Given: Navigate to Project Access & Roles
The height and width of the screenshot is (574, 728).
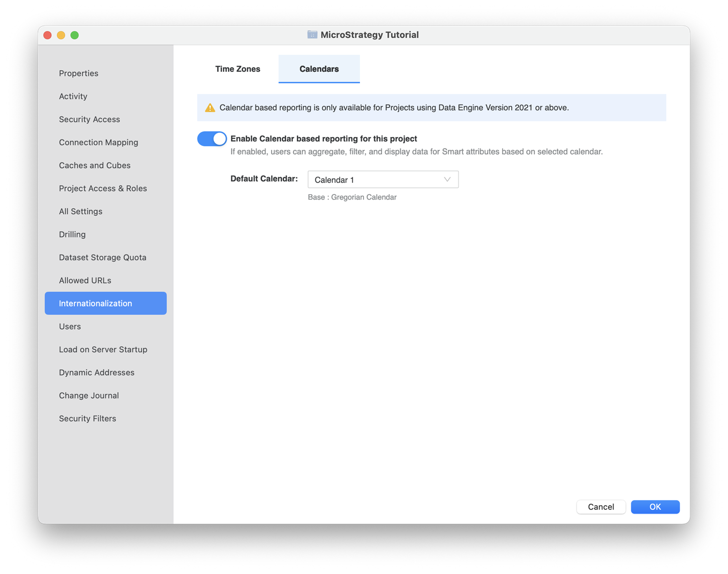Looking at the screenshot, I should (103, 189).
